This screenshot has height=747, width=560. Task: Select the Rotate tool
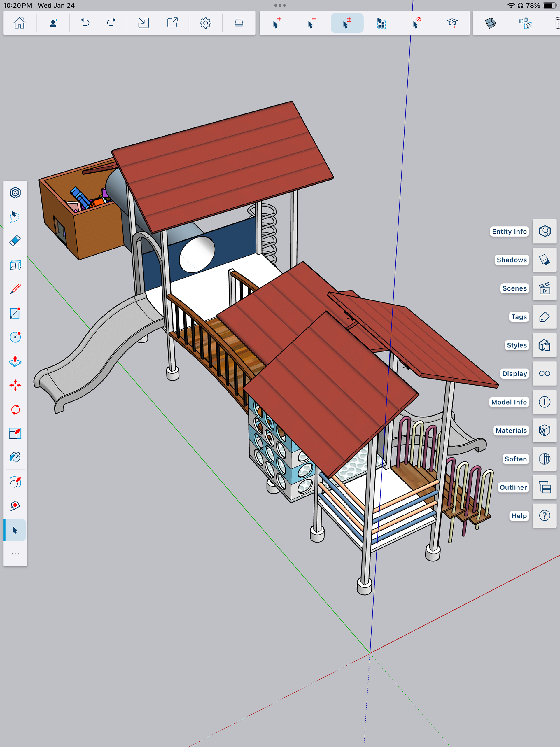click(x=15, y=409)
